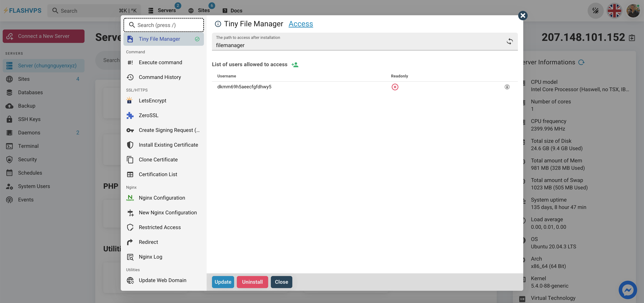
Task: Open the Docs menu
Action: click(x=232, y=11)
